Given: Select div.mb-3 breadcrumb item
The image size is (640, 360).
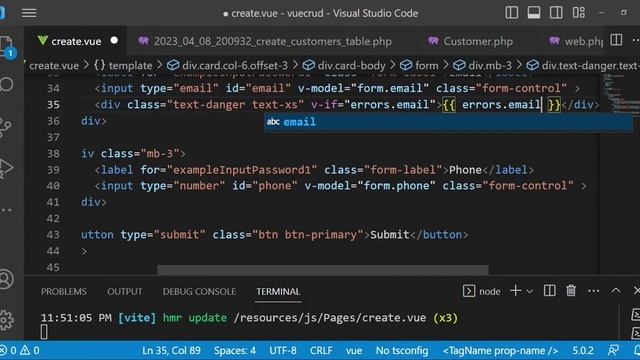Looking at the screenshot, I should coord(482,65).
